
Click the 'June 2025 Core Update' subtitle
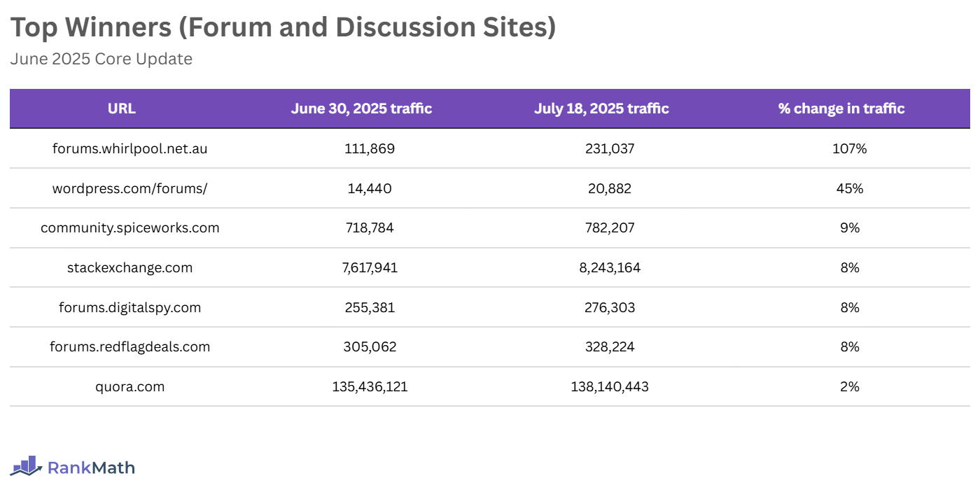tap(101, 59)
